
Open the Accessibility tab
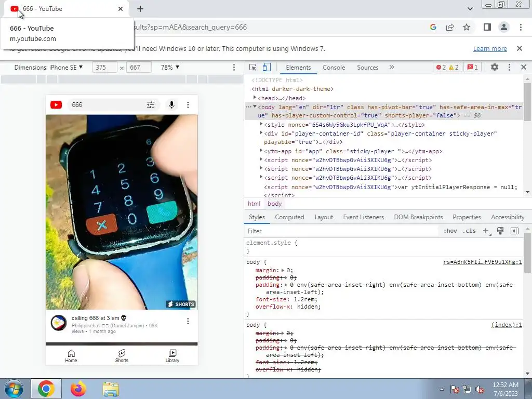click(508, 217)
